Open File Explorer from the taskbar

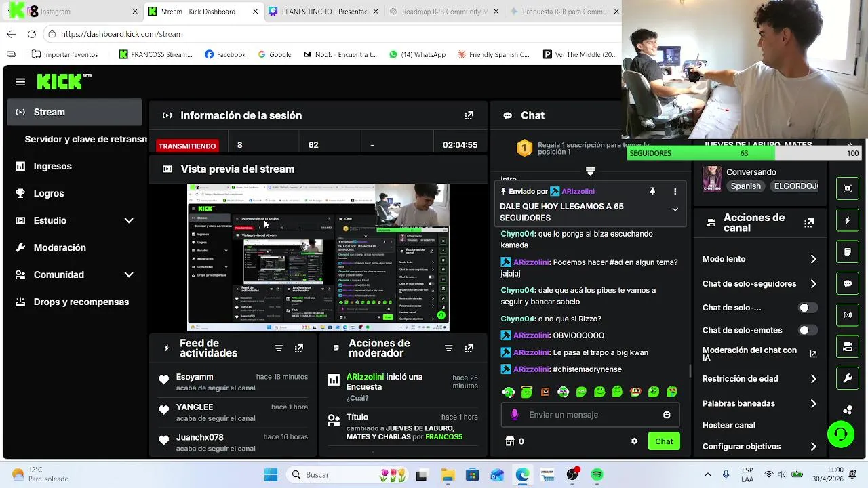coord(447,475)
